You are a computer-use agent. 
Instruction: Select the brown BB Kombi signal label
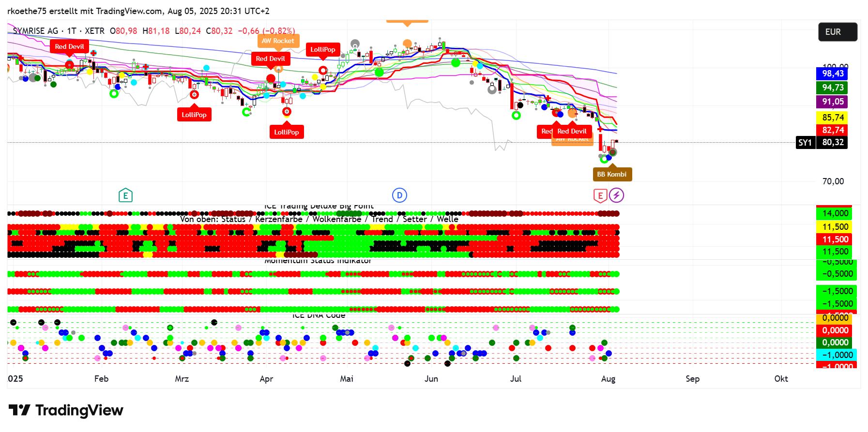(612, 174)
